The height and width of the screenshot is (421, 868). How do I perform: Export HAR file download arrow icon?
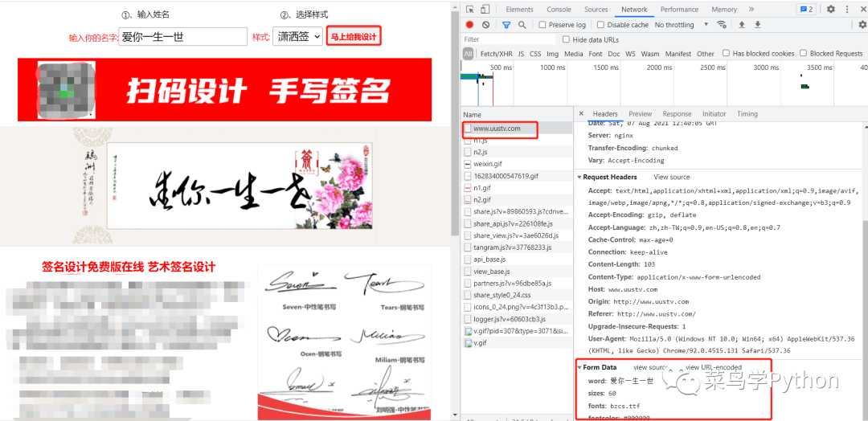tap(758, 25)
